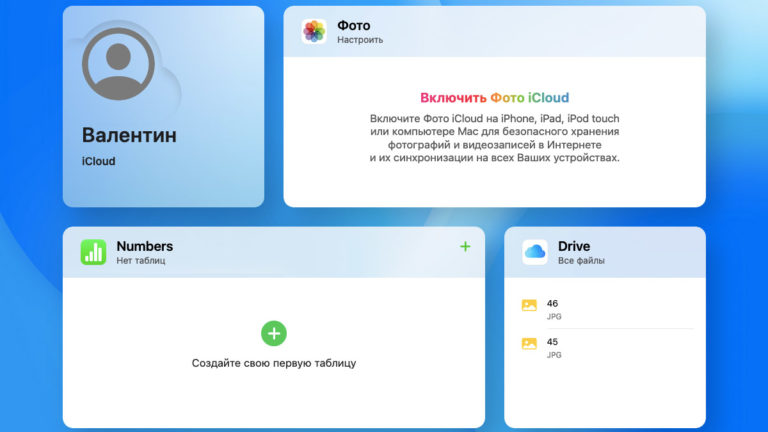The height and width of the screenshot is (432, 768).
Task: Click the iCloud label under Валентин
Action: (98, 160)
